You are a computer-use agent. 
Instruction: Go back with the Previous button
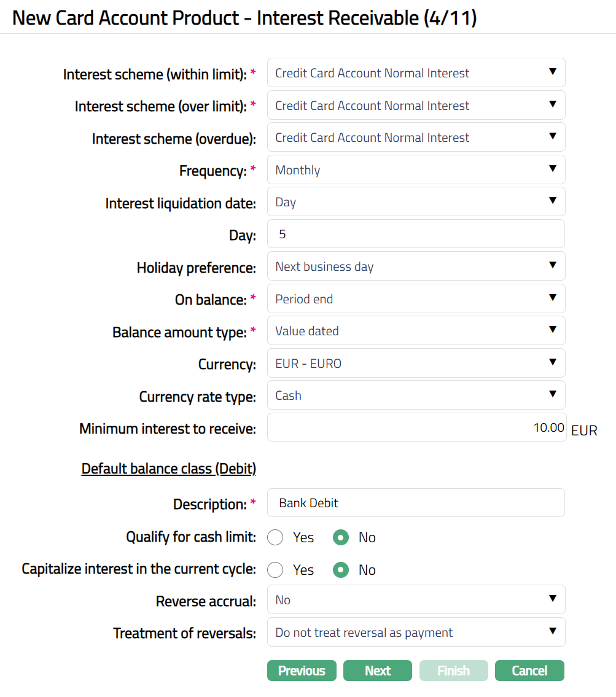click(302, 671)
